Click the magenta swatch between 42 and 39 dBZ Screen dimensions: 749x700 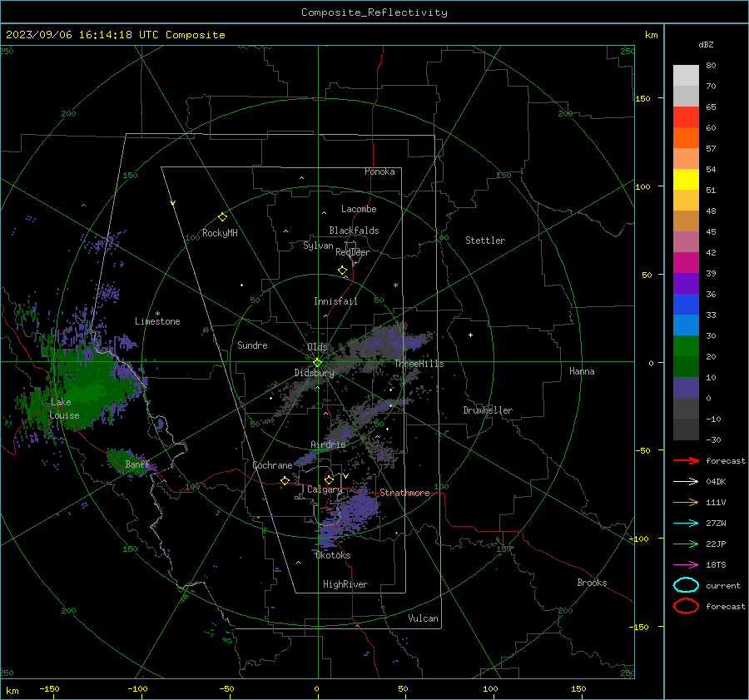click(686, 263)
